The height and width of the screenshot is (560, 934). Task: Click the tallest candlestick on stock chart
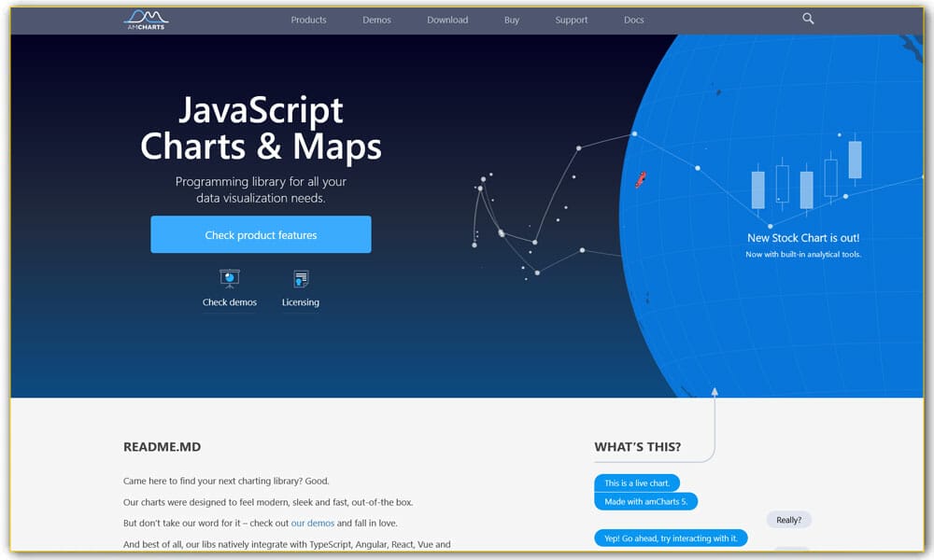[x=855, y=159]
